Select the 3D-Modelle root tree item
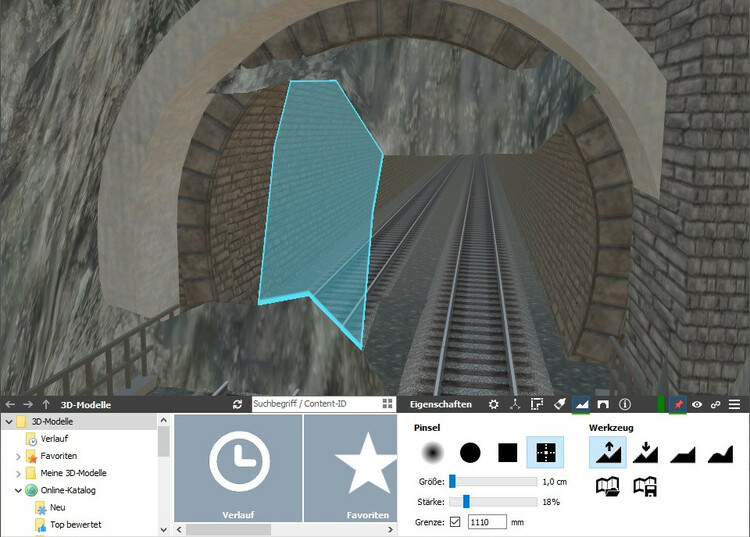 tap(53, 421)
